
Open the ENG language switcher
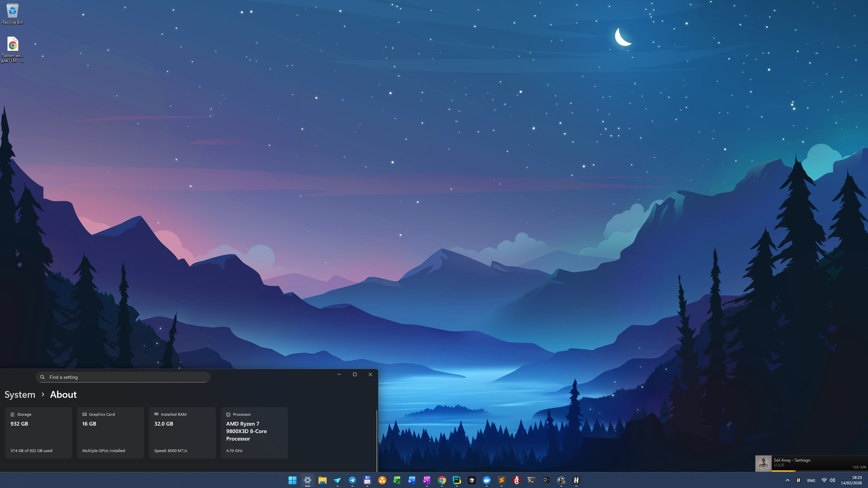tap(811, 480)
